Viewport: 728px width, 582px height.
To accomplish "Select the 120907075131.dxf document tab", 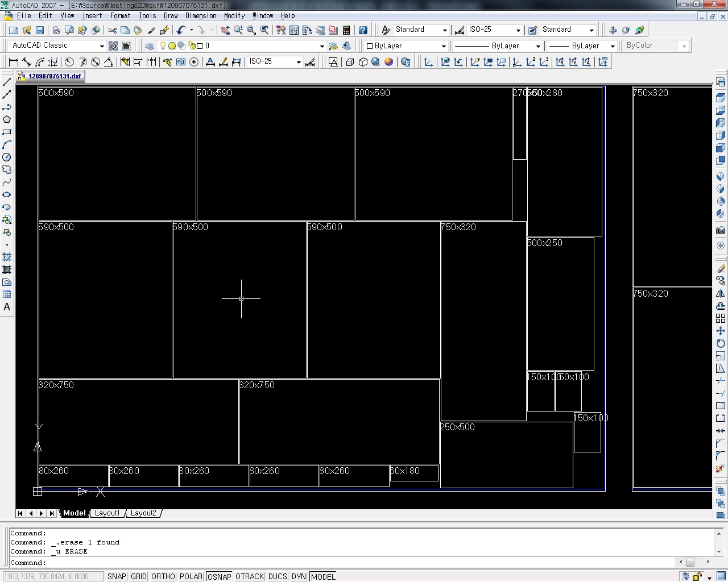I will (x=50, y=76).
